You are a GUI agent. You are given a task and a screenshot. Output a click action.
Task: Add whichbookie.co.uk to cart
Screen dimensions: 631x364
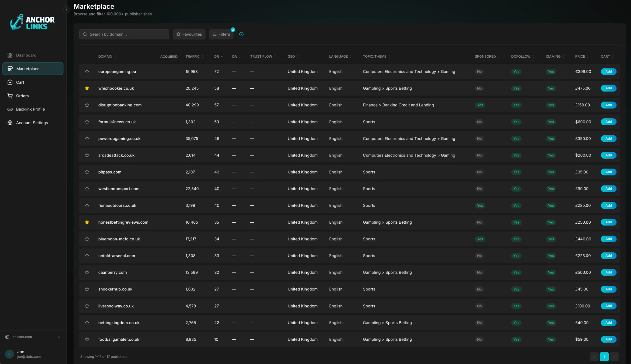click(608, 88)
